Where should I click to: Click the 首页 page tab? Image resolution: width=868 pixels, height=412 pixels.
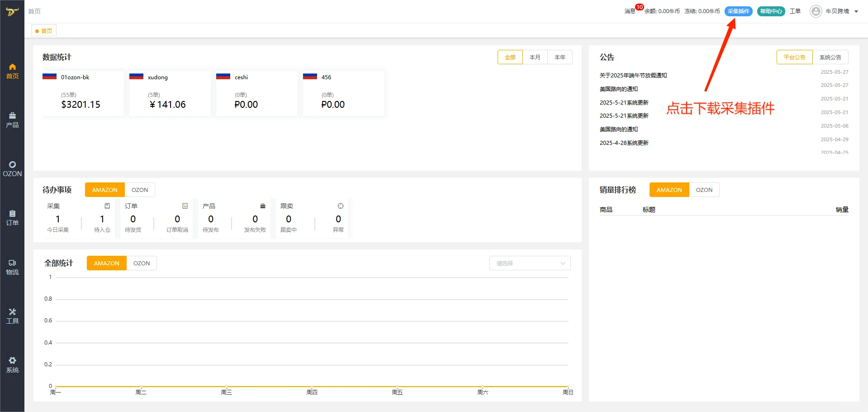tap(44, 31)
